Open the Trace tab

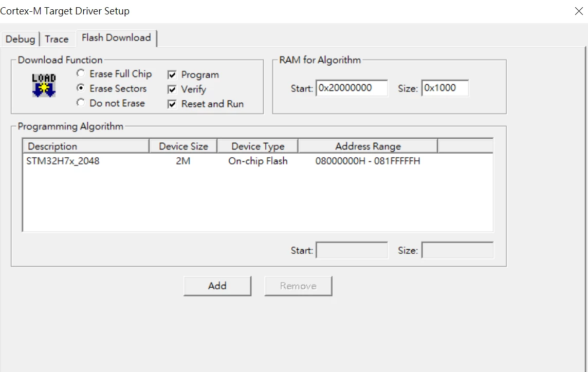pyautogui.click(x=57, y=39)
